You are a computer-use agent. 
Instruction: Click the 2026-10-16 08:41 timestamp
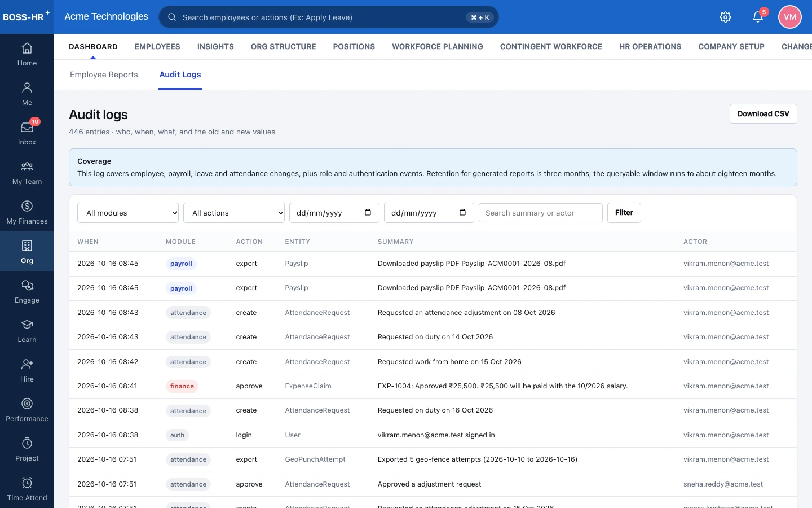[107, 386]
